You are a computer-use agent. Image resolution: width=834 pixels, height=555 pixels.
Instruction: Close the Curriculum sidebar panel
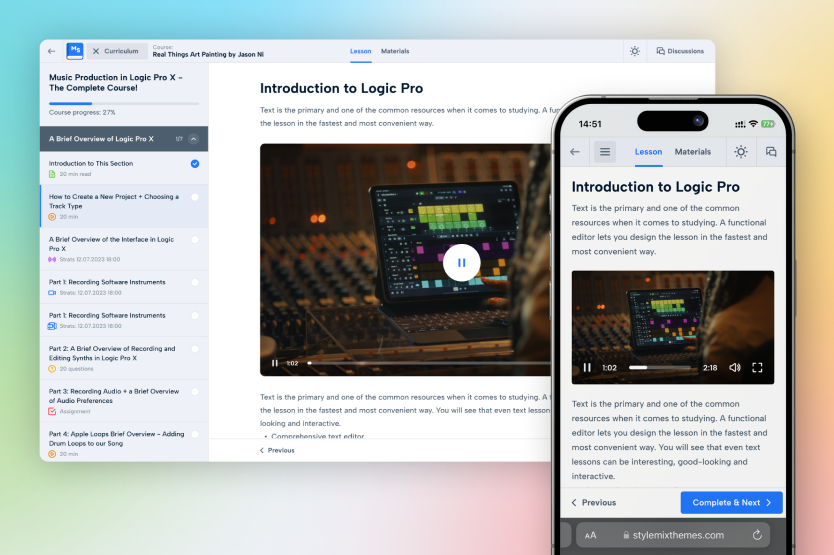coord(96,51)
